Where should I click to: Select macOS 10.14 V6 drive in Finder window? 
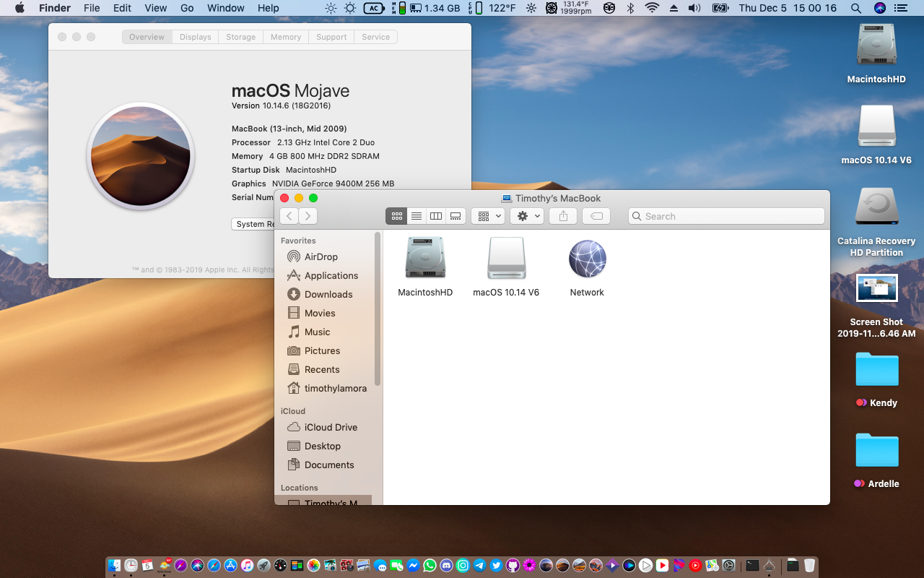[506, 258]
